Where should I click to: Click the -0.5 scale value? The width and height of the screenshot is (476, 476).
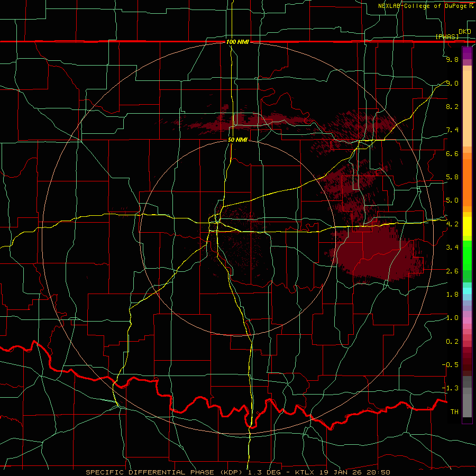click(x=451, y=365)
